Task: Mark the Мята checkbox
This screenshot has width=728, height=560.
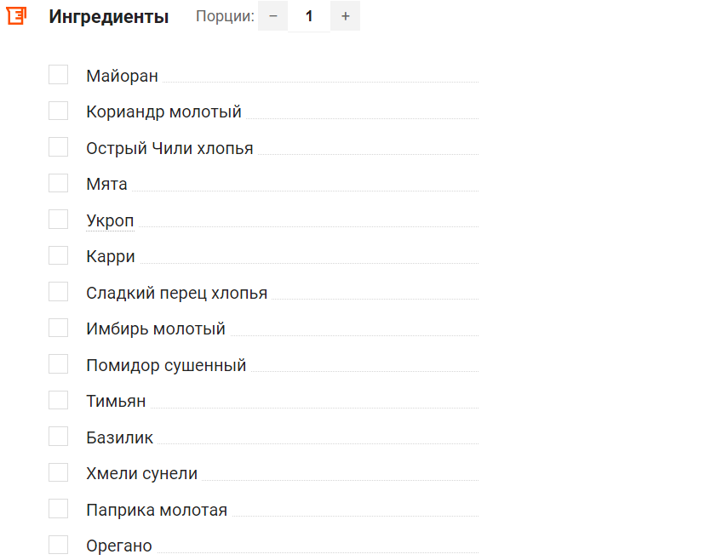Action: coord(59,183)
